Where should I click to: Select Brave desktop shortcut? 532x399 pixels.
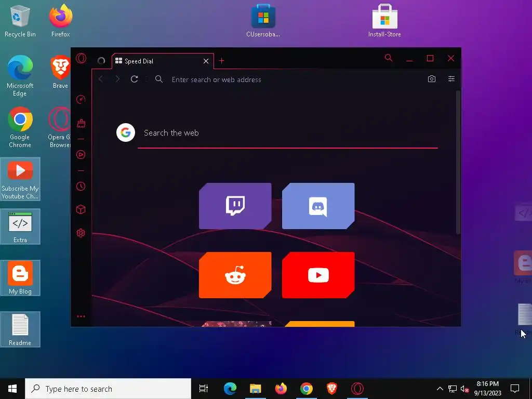coord(60,73)
